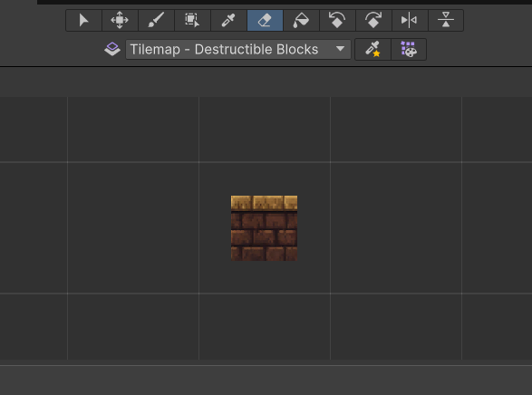Select the arrow Select tool
This screenshot has height=395, width=532.
pos(83,20)
